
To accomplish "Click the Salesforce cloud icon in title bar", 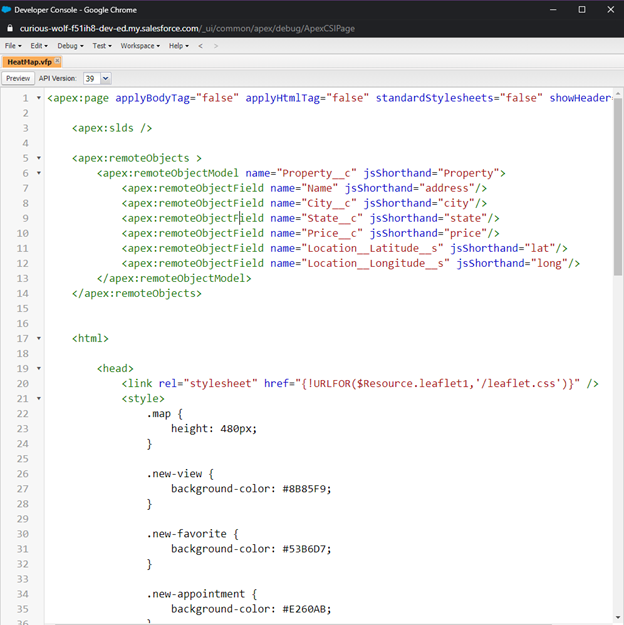I will click(6, 10).
